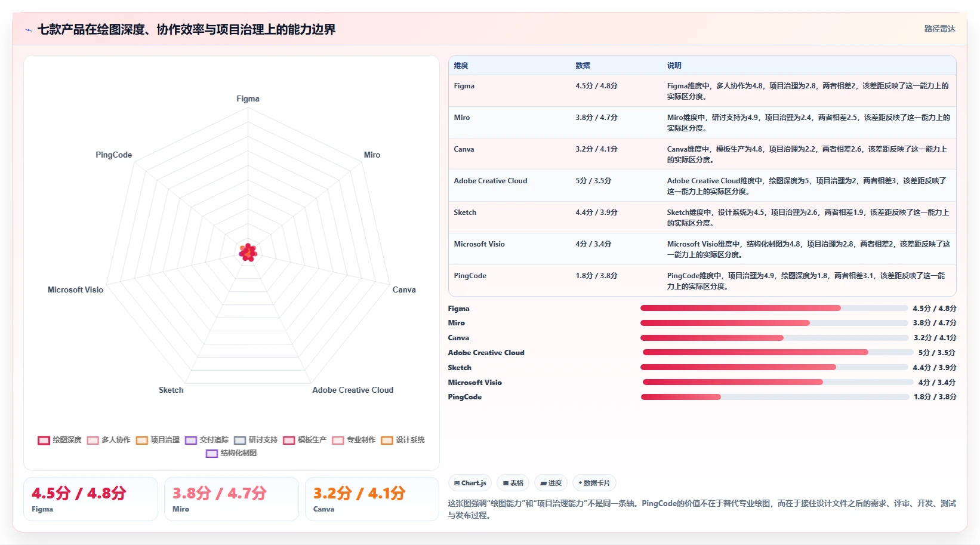Click the PingCode radar axis label
Image resolution: width=980 pixels, height=545 pixels.
pyautogui.click(x=113, y=155)
